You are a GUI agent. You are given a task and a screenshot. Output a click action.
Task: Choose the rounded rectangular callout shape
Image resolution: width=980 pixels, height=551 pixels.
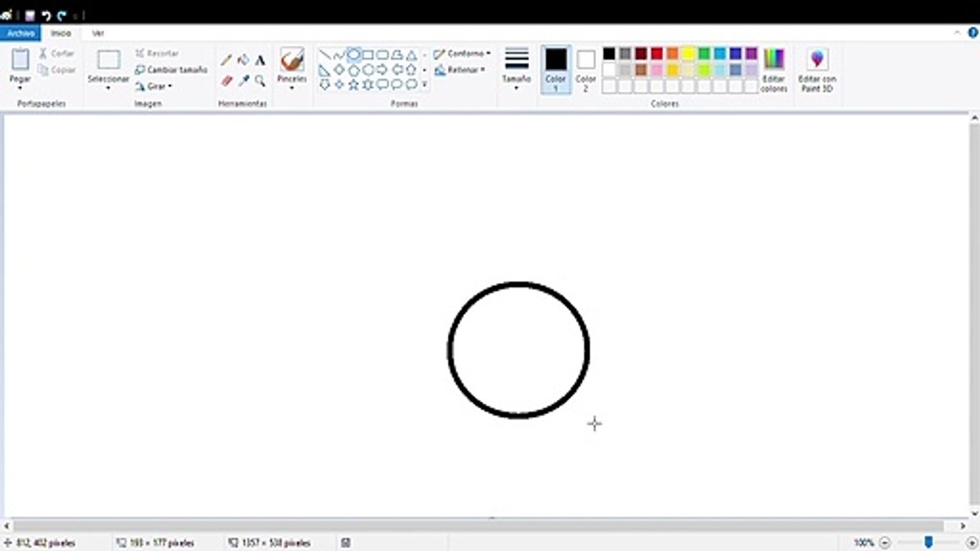(x=383, y=84)
